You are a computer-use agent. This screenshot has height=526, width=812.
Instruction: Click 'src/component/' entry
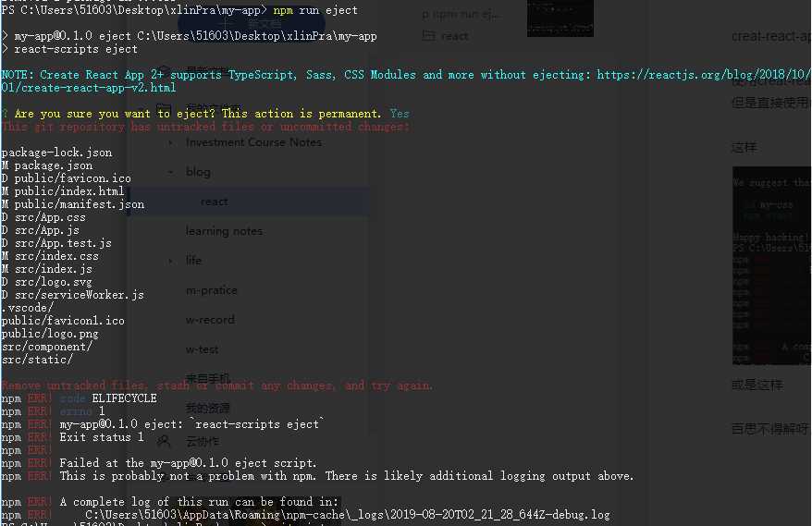click(46, 347)
